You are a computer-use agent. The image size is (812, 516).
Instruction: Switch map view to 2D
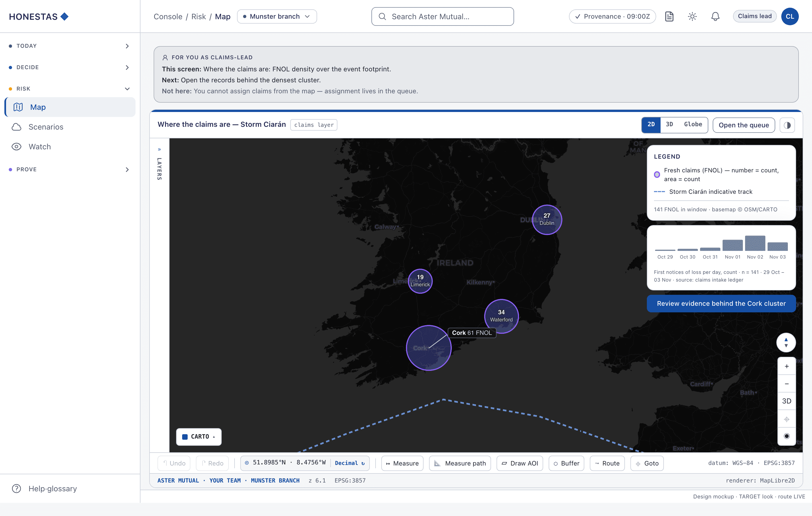[651, 125]
